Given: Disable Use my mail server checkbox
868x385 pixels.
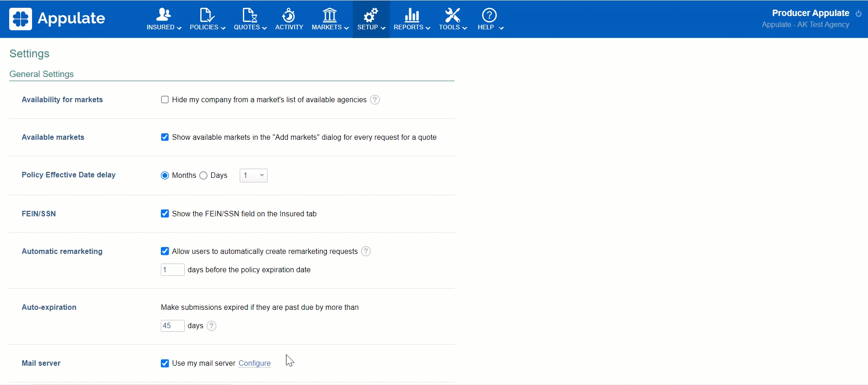Looking at the screenshot, I should [x=165, y=363].
